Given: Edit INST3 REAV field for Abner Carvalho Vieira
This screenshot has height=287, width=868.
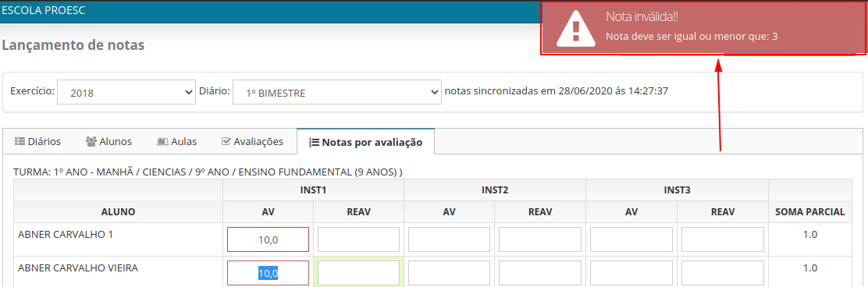Looking at the screenshot, I should click(x=722, y=273).
